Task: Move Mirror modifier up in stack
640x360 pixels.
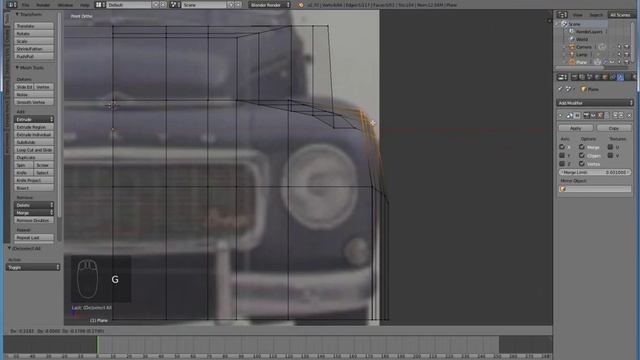Action: click(615, 116)
